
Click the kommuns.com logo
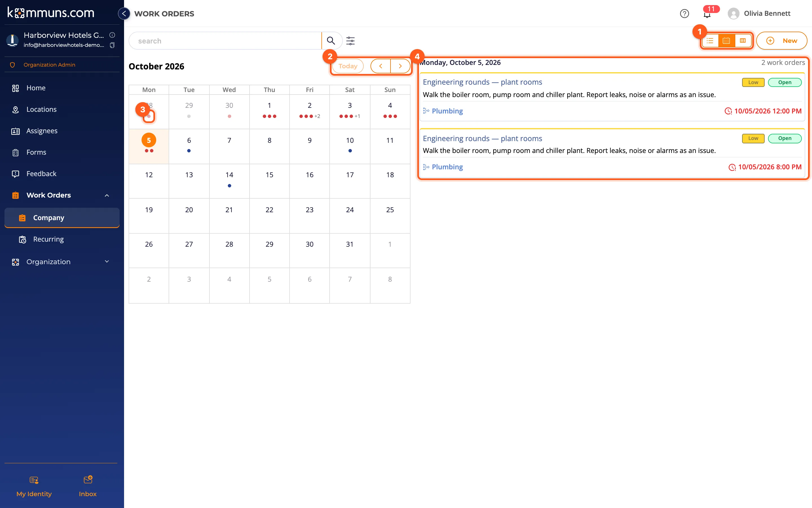coord(51,13)
